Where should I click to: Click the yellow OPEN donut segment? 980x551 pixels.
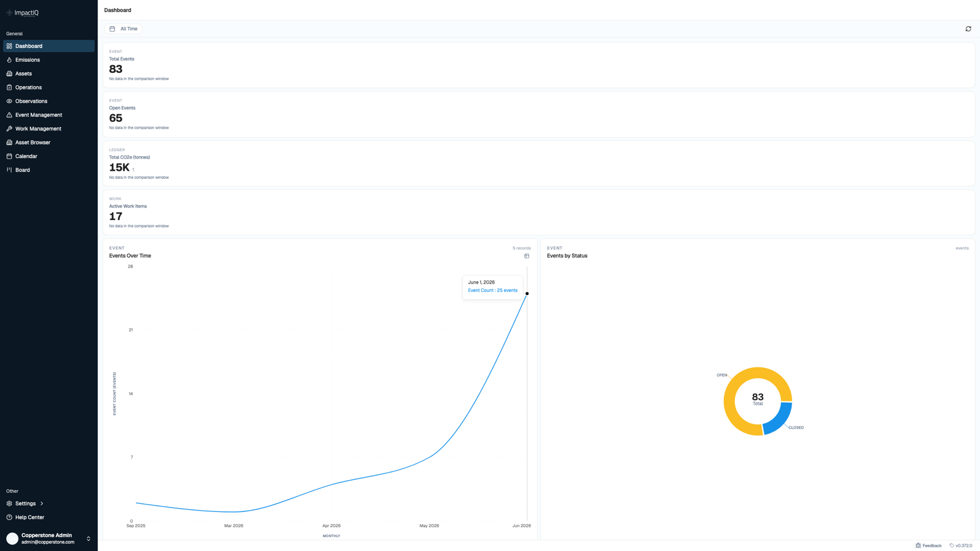[734, 384]
